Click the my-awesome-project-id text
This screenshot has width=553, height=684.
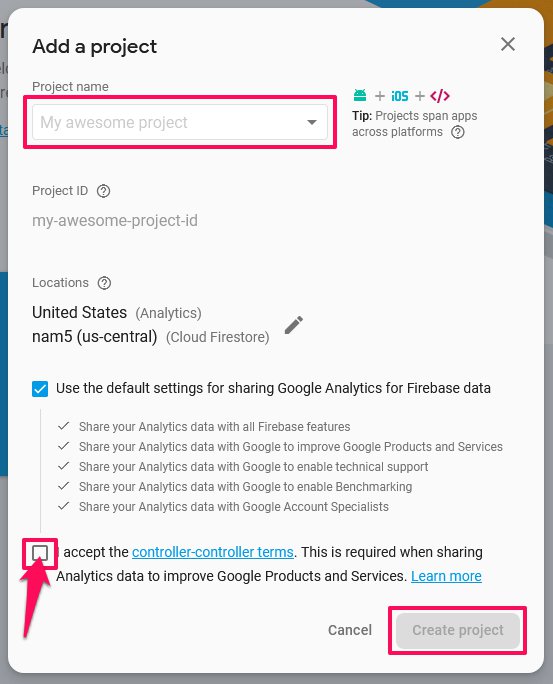tap(115, 221)
